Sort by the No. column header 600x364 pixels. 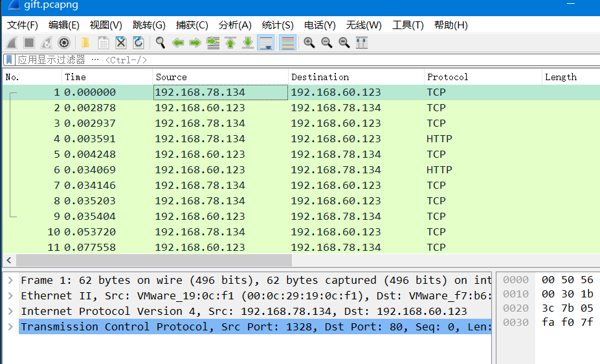(32, 77)
